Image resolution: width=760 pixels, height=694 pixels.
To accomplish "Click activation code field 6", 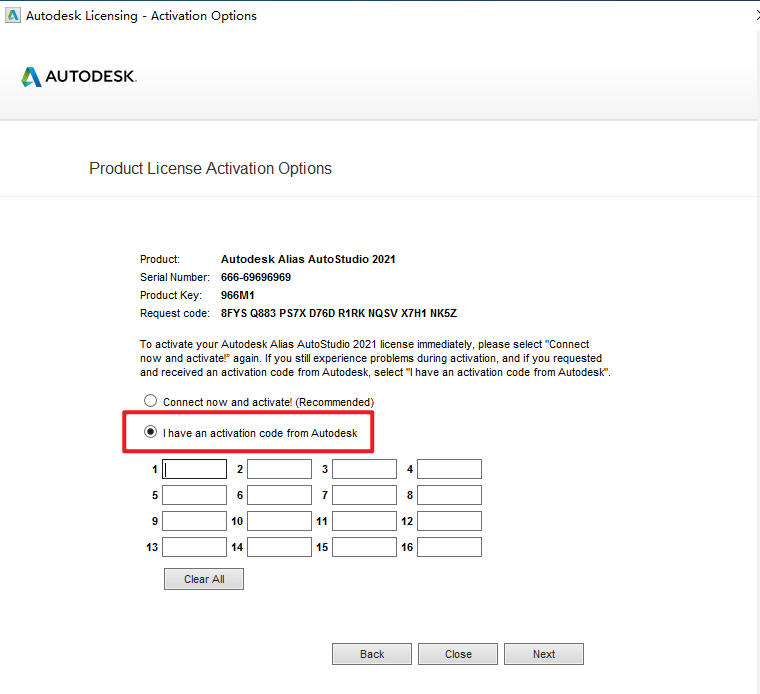I will [x=279, y=495].
